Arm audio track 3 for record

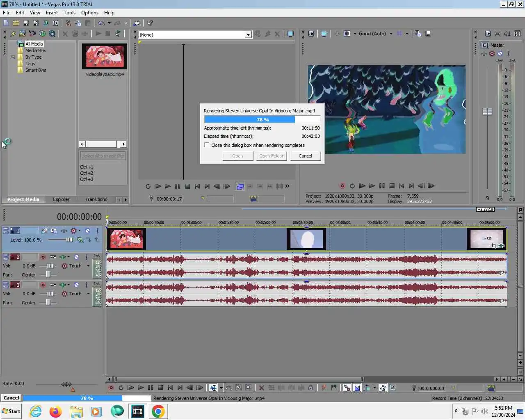pyautogui.click(x=43, y=285)
